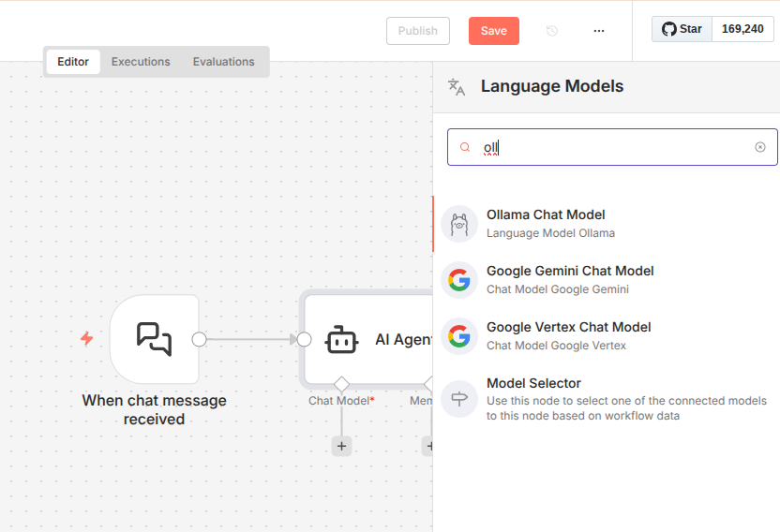The image size is (780, 532).
Task: Add a node under Chat Model
Action: point(341,447)
